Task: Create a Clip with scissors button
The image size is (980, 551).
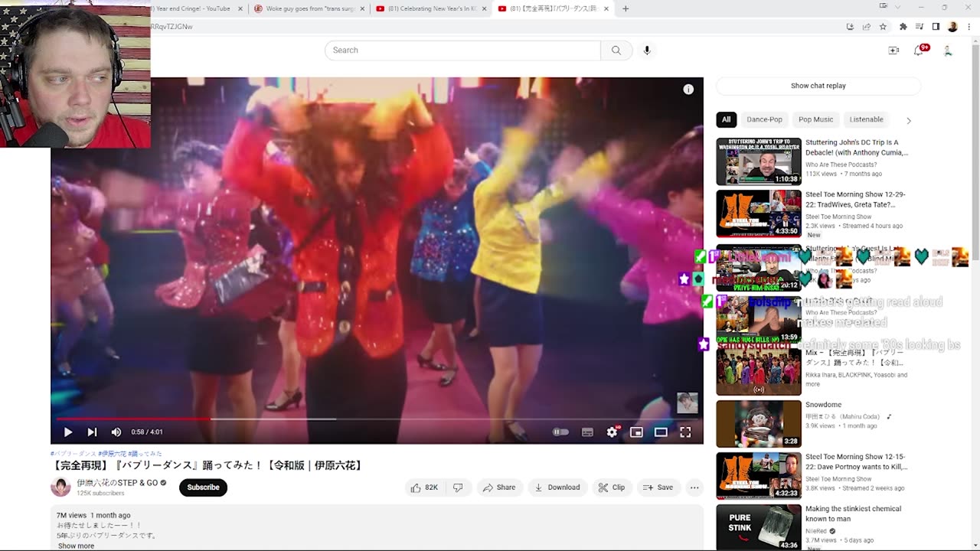Action: [x=612, y=487]
